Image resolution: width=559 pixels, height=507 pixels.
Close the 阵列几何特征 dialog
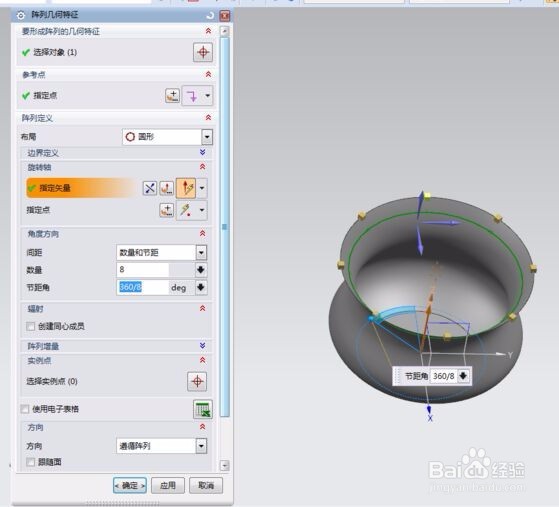225,15
